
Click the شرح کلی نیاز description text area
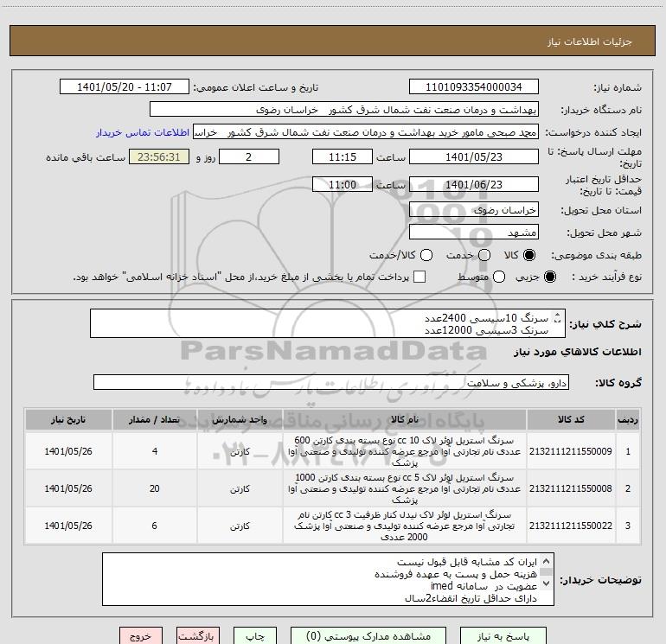328,323
